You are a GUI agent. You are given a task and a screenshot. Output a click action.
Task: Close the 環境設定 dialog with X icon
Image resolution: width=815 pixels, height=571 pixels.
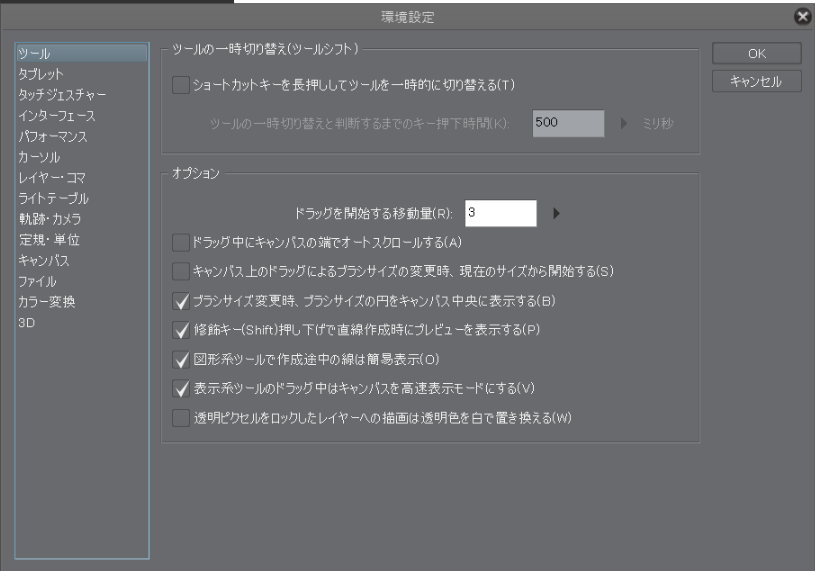click(803, 17)
